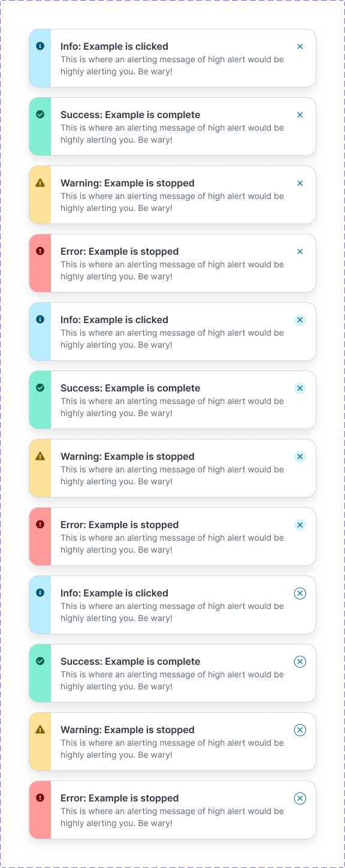Image resolution: width=345 pixels, height=868 pixels.
Task: Click info icon in the last Info alert
Action: (x=40, y=592)
